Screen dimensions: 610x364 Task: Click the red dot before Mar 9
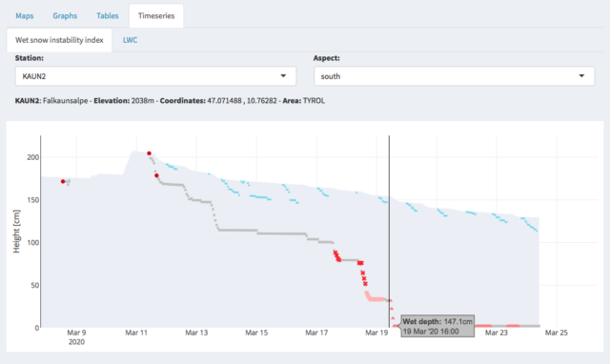[63, 182]
